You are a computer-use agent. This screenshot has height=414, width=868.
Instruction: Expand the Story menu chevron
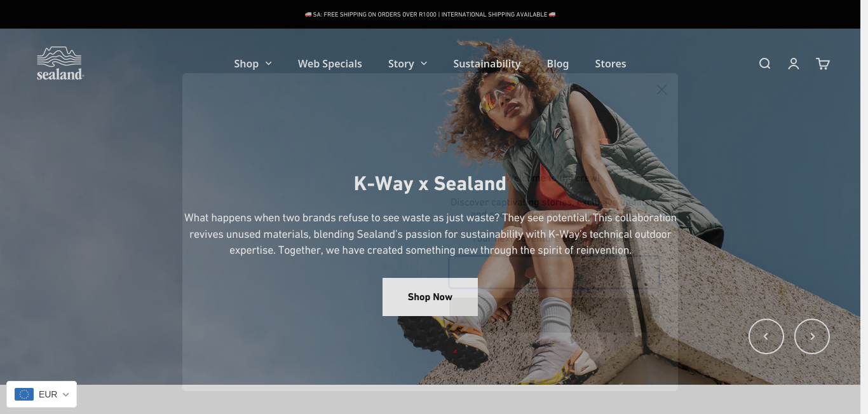pyautogui.click(x=424, y=64)
